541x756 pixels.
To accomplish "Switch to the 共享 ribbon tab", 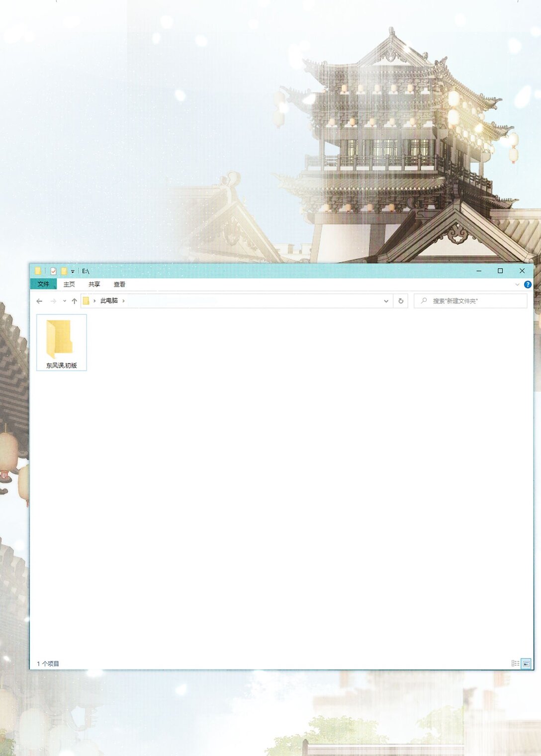I will coord(94,284).
